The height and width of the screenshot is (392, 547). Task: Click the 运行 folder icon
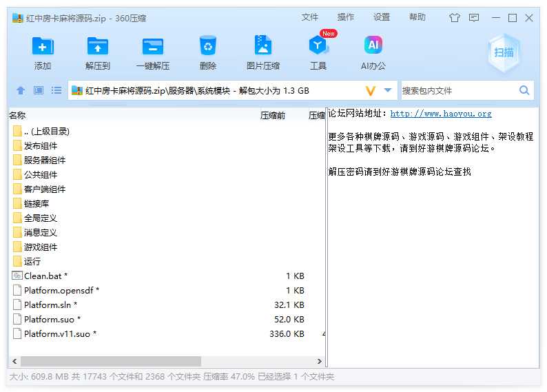coord(17,262)
